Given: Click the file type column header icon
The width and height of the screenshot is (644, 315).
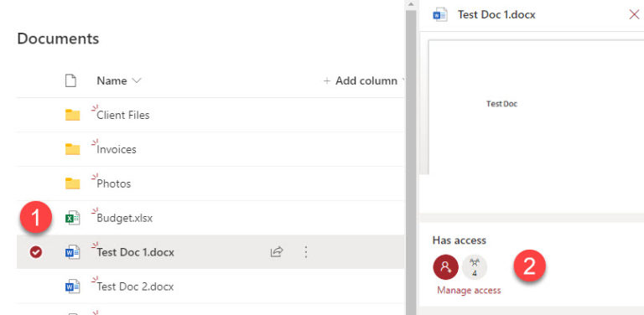Looking at the screenshot, I should (x=70, y=80).
